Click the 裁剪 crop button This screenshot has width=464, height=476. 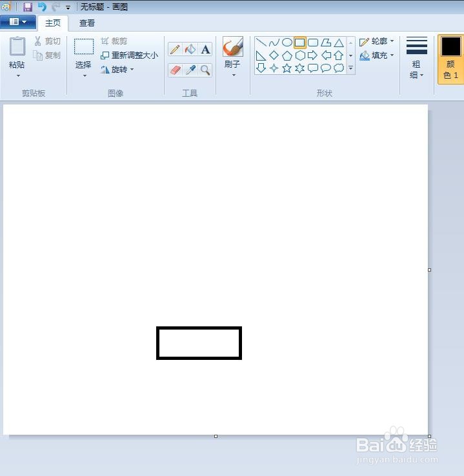coord(114,41)
